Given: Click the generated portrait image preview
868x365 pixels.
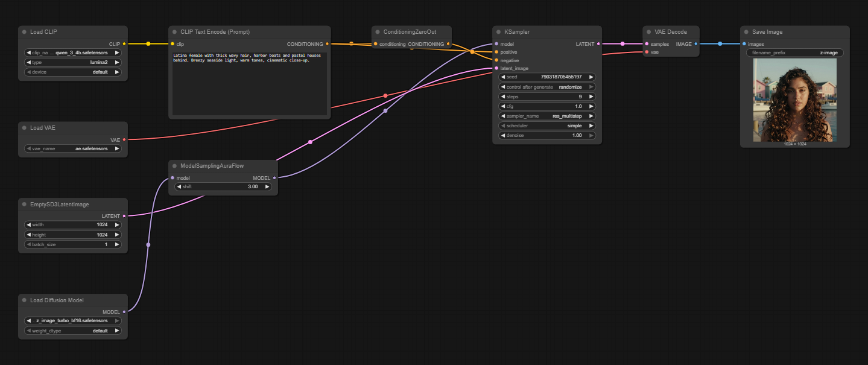Looking at the screenshot, I should tap(794, 100).
